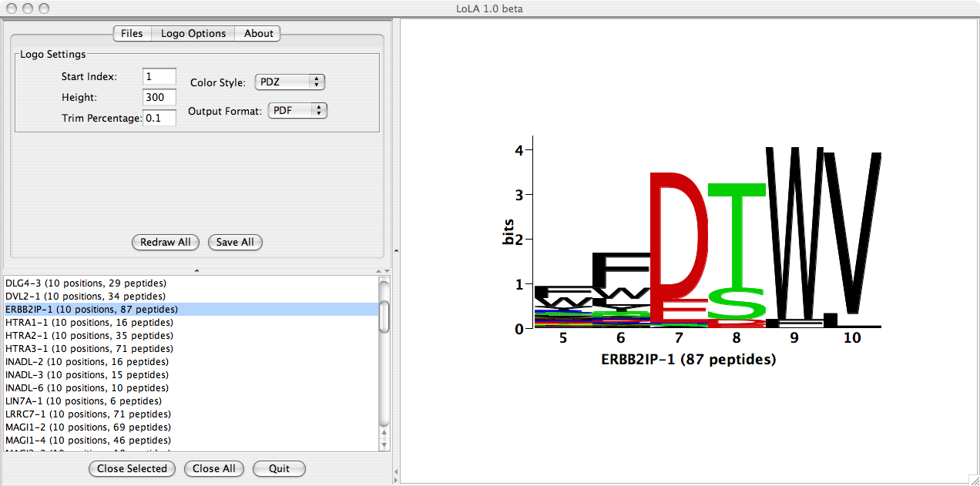The height and width of the screenshot is (486, 980).
Task: Click the Start Index input field
Action: point(159,76)
